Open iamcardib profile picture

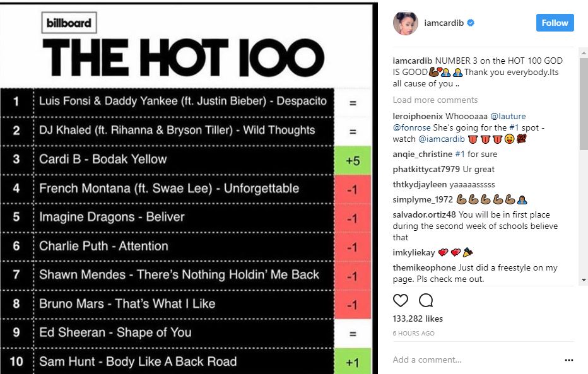[406, 23]
